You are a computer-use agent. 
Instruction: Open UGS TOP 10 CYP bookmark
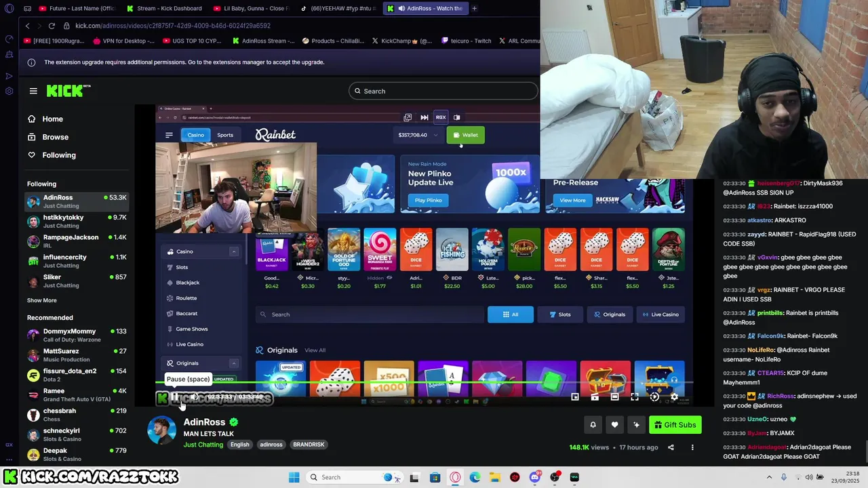click(x=192, y=41)
